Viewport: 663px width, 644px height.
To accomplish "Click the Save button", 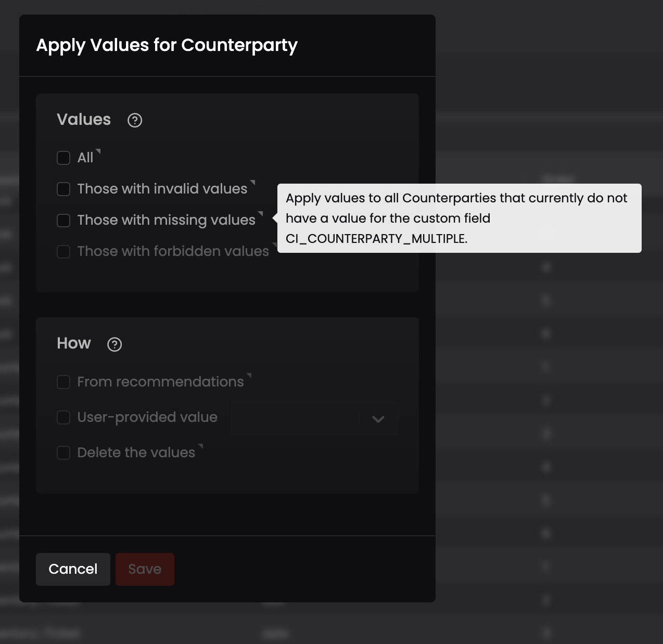I will (145, 569).
